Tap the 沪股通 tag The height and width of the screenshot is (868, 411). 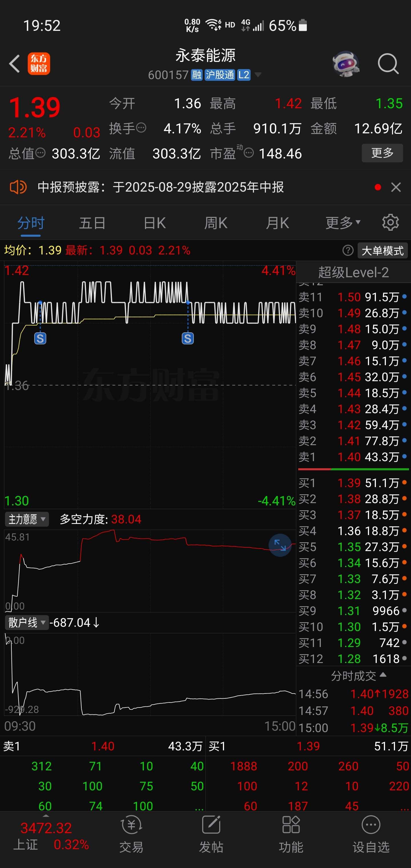click(220, 75)
